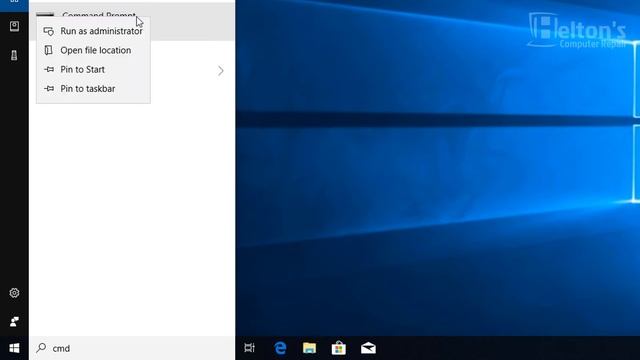Choose Pin to Start option
The height and width of the screenshot is (360, 640).
(93, 69)
